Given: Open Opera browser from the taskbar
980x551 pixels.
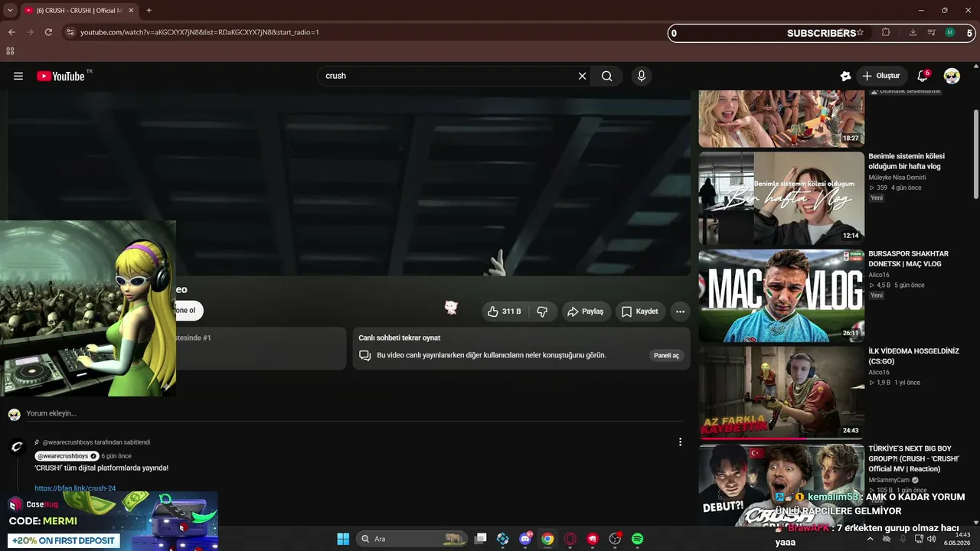Looking at the screenshot, I should (x=570, y=539).
